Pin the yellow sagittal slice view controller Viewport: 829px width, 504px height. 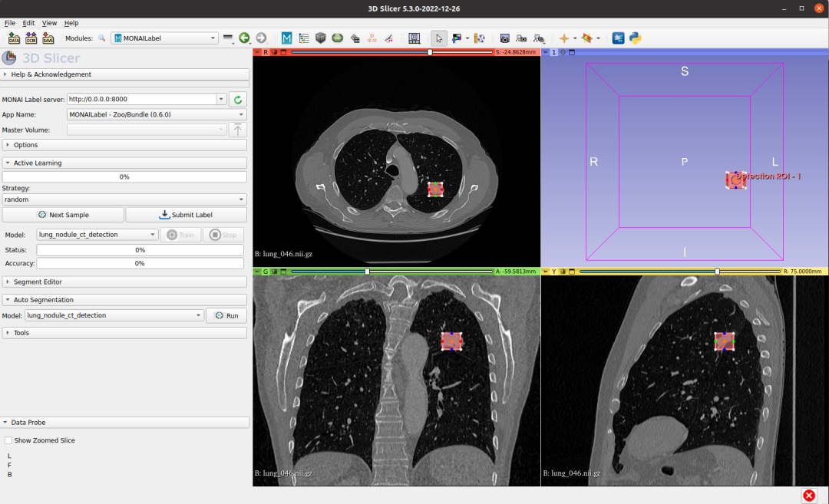(x=546, y=272)
